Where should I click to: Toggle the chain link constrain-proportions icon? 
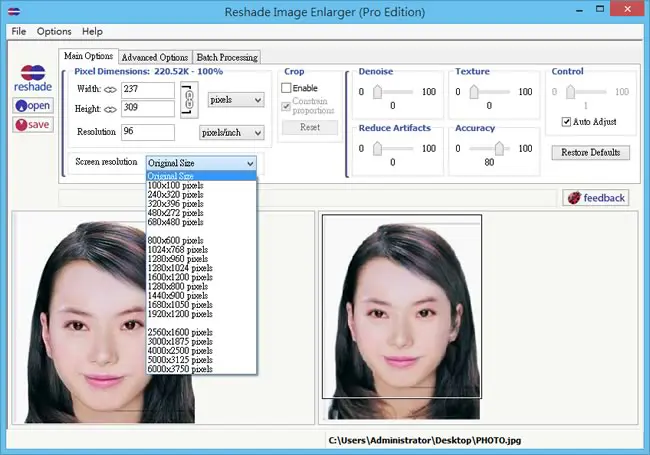(189, 99)
